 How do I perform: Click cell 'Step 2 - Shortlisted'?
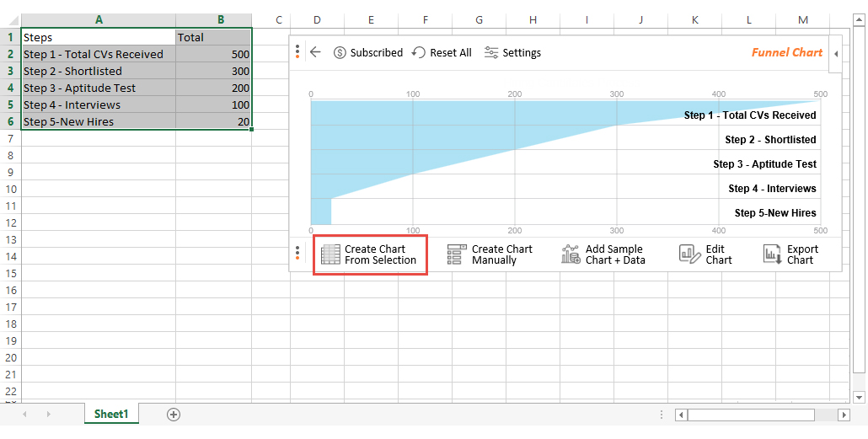pyautogui.click(x=99, y=71)
